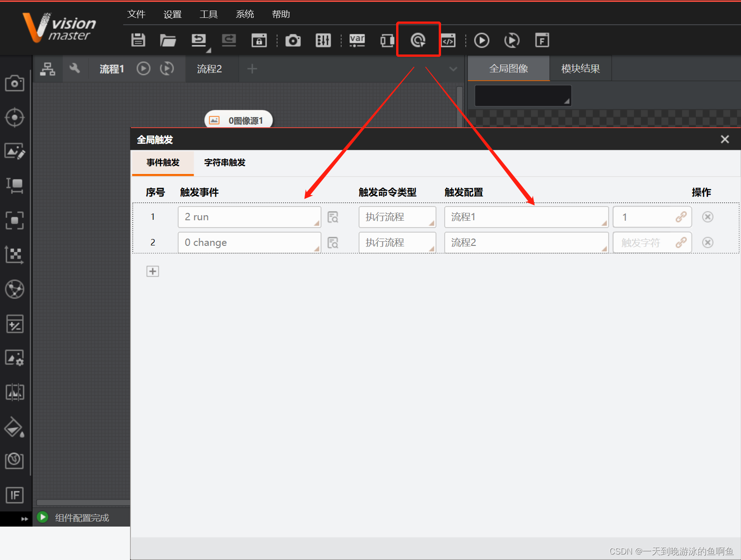Open the camera acquisition toolbar icon
This screenshot has height=560, width=741.
click(x=293, y=40)
